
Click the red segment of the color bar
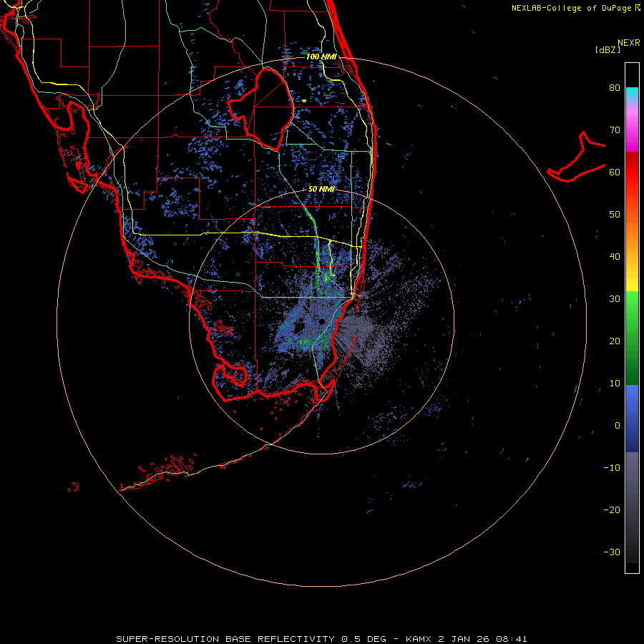(x=632, y=172)
